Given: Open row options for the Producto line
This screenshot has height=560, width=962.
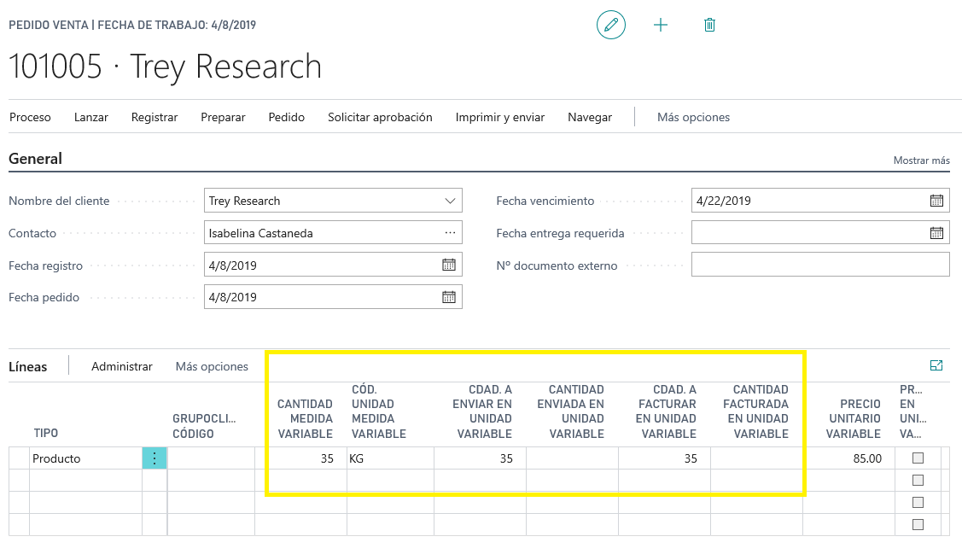Looking at the screenshot, I should tap(155, 458).
